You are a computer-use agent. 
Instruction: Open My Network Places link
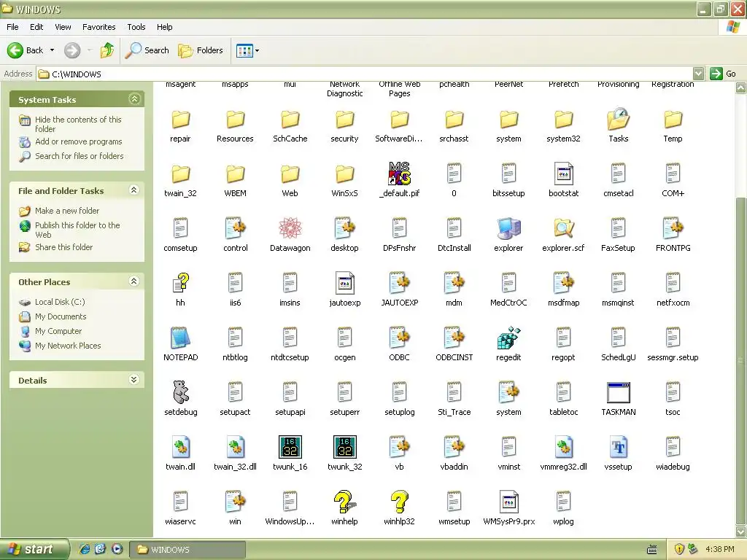(68, 346)
